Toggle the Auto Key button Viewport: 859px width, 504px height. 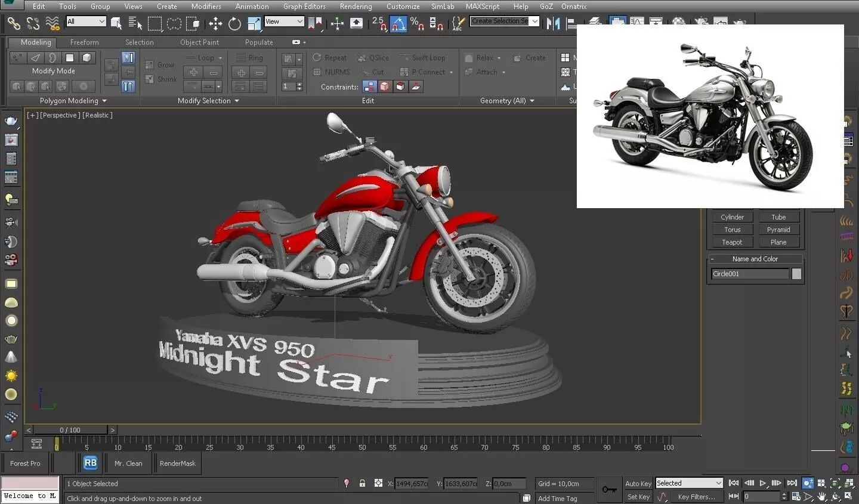tap(638, 484)
